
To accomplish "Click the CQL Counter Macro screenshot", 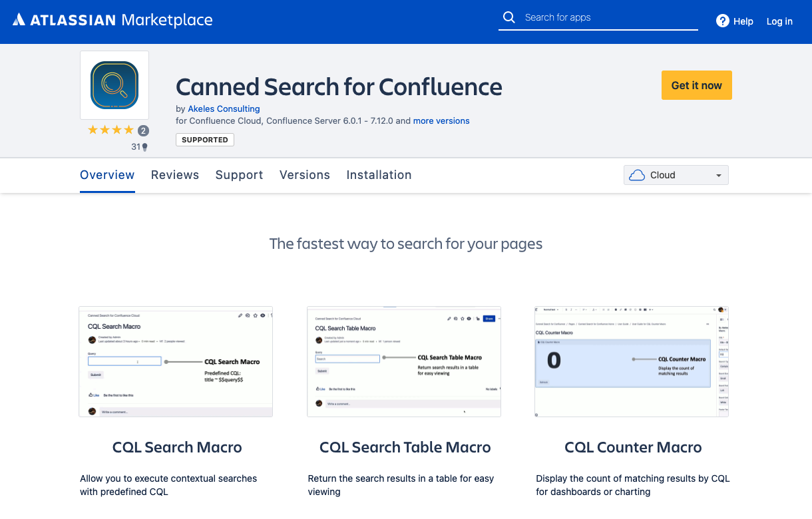I will (631, 361).
